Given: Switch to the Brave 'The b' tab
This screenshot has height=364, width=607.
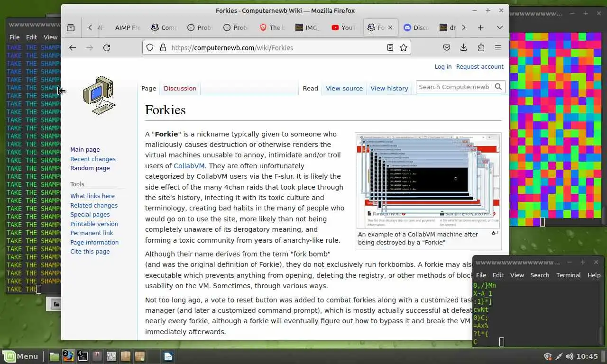Looking at the screenshot, I should [272, 27].
